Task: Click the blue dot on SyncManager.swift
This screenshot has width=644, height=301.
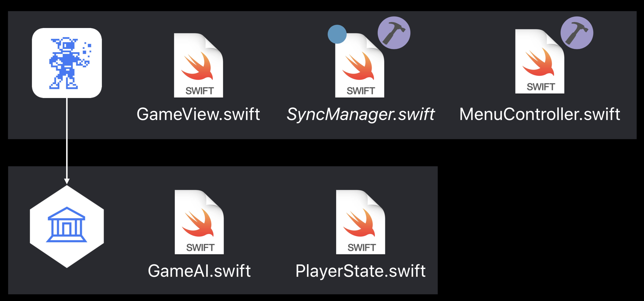Action: click(x=337, y=34)
